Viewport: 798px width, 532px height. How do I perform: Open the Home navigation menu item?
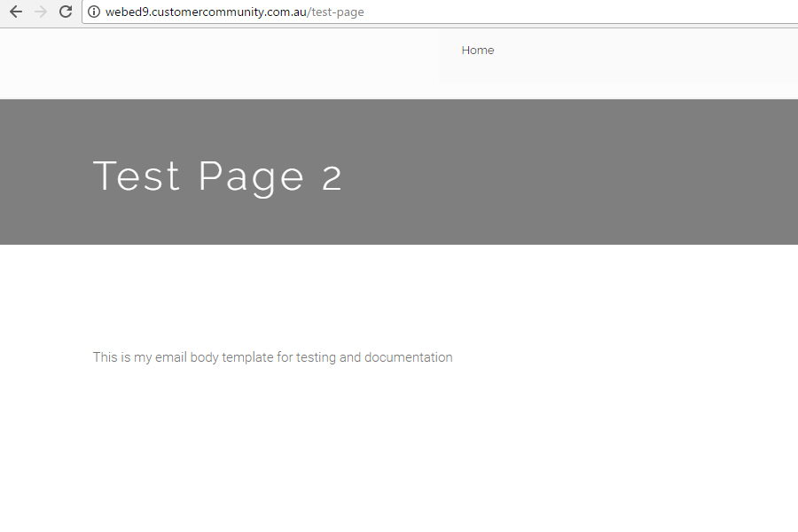tap(477, 51)
